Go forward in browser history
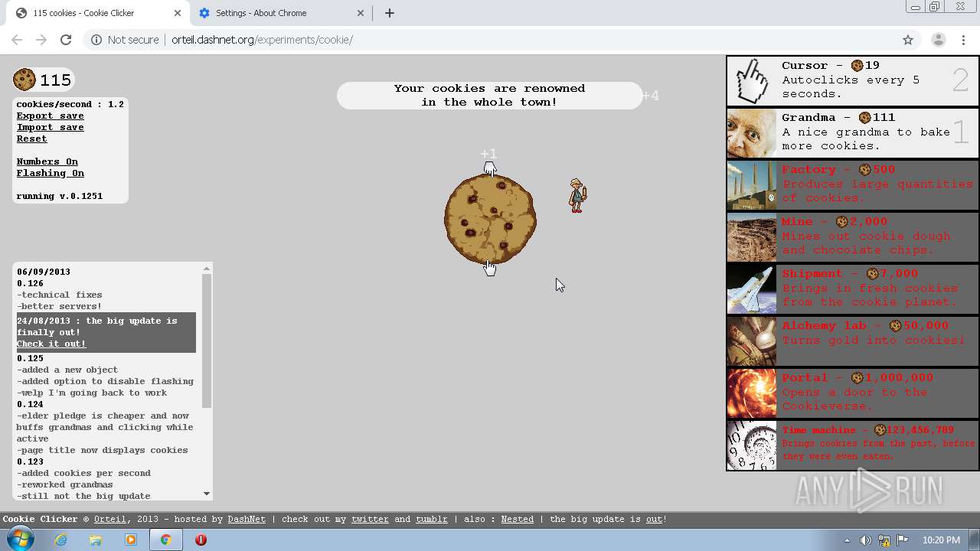The width and height of the screenshot is (980, 551). 41,40
